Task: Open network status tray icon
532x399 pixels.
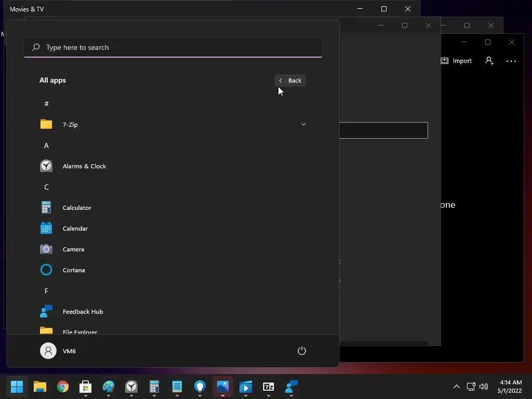Action: 471,387
